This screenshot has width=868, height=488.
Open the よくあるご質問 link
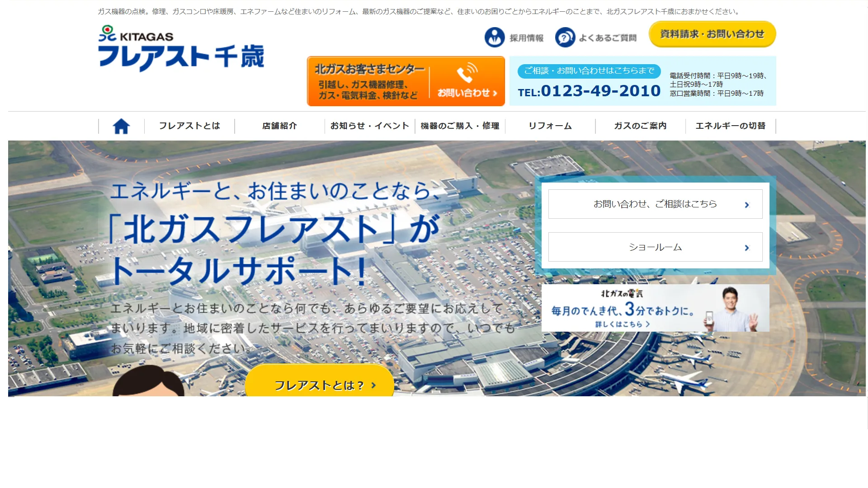click(x=596, y=38)
